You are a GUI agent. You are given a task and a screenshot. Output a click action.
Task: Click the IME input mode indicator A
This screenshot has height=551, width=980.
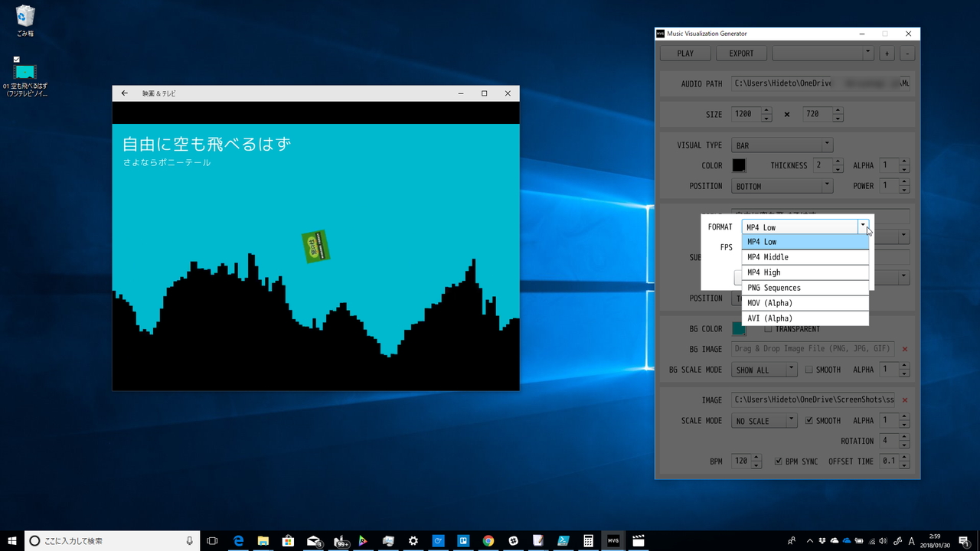911,540
